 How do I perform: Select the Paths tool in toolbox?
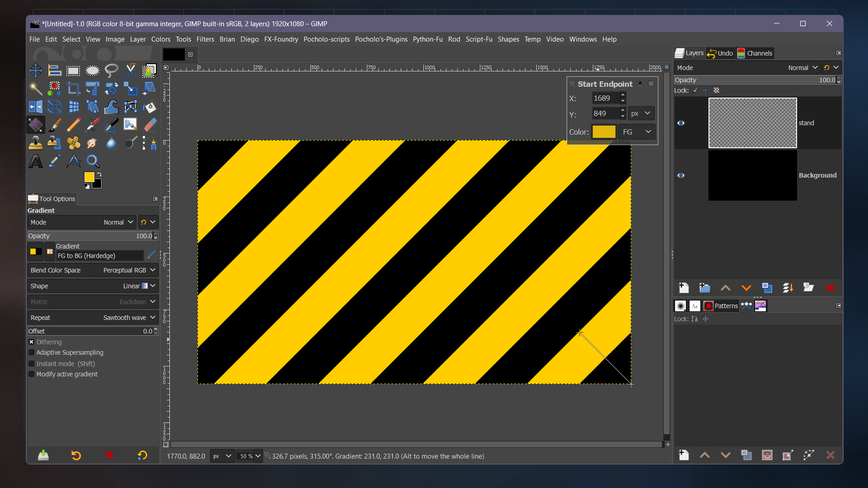tap(149, 143)
